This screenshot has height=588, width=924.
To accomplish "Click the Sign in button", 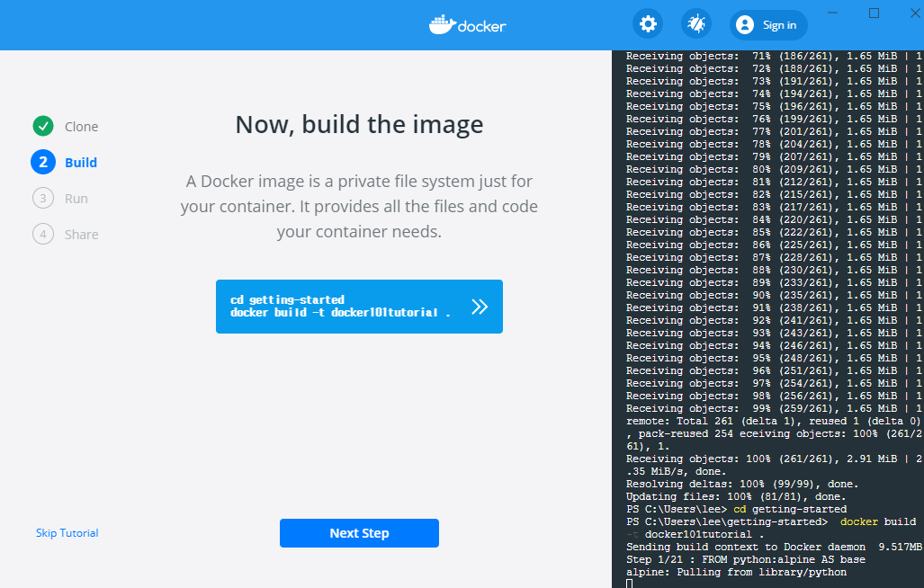I will coord(768,24).
